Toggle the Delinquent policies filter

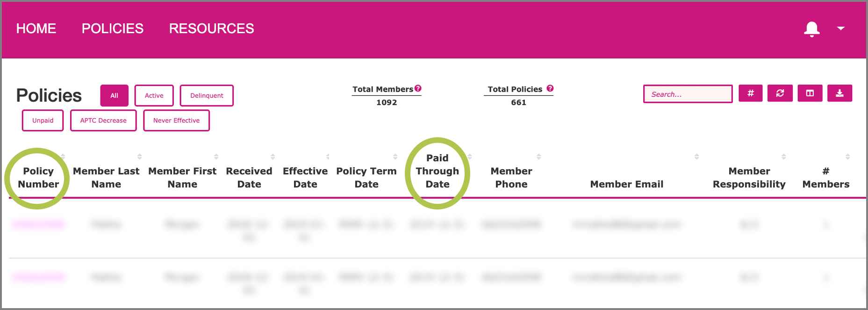[x=207, y=95]
